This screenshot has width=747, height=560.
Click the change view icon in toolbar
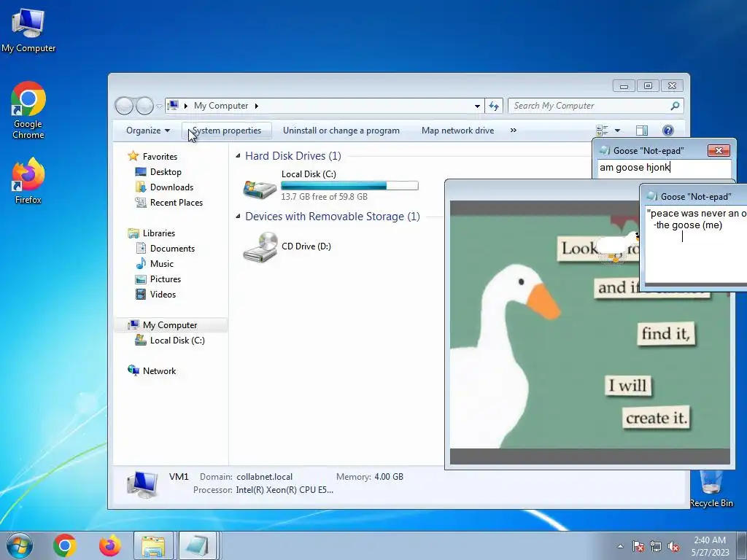(602, 131)
